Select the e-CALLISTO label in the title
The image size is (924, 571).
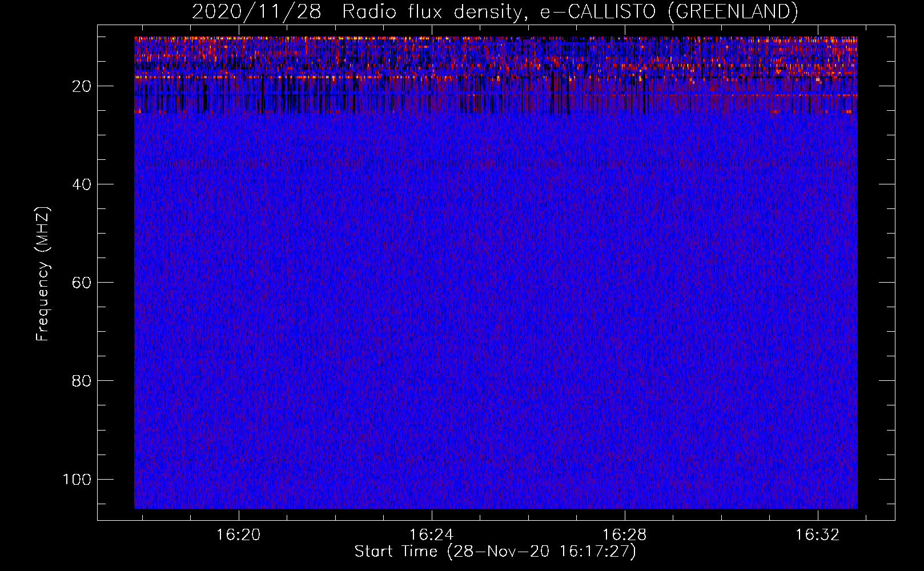tap(597, 11)
